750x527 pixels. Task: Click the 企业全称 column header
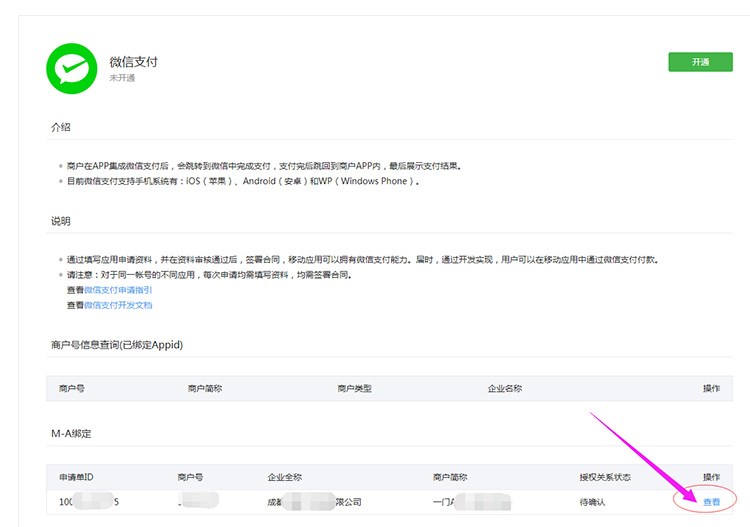(285, 477)
